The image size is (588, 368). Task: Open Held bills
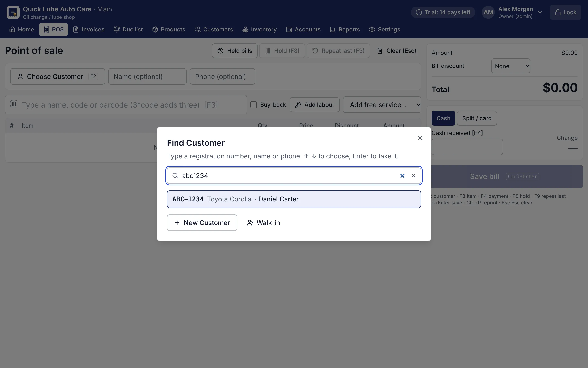[234, 51]
